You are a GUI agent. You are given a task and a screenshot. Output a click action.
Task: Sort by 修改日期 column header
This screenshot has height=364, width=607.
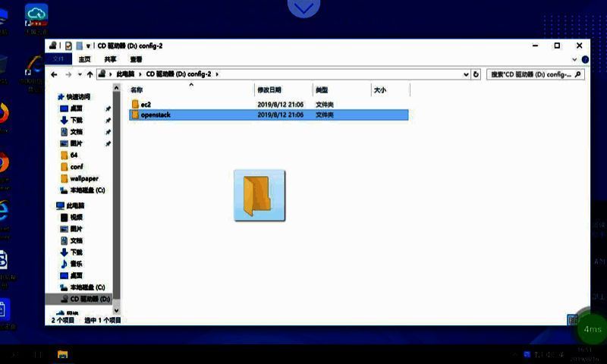tap(269, 89)
